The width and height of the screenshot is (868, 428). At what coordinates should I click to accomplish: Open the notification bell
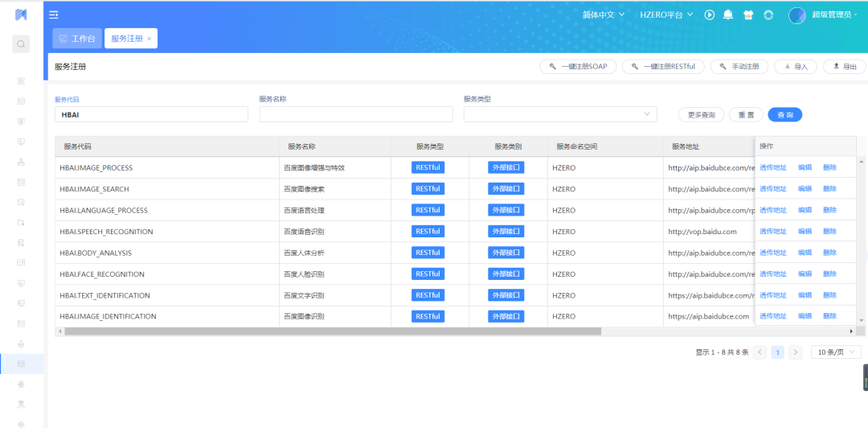[x=728, y=14]
